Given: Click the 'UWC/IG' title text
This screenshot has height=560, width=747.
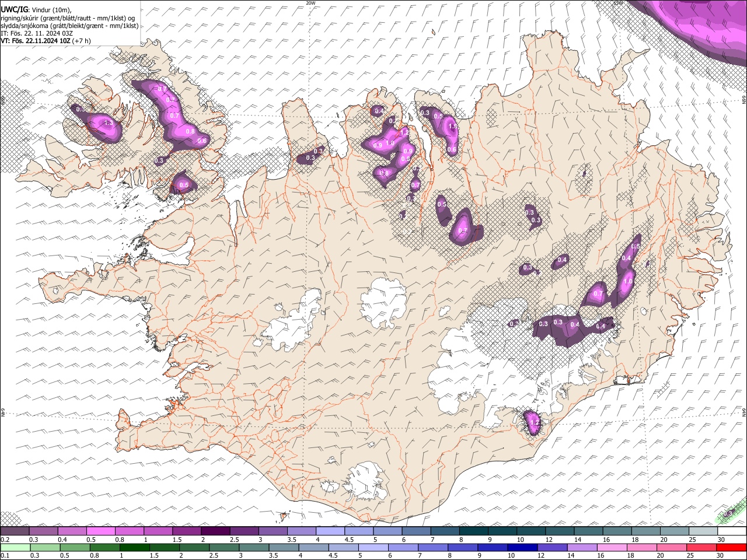Looking at the screenshot, I should 14,10.
